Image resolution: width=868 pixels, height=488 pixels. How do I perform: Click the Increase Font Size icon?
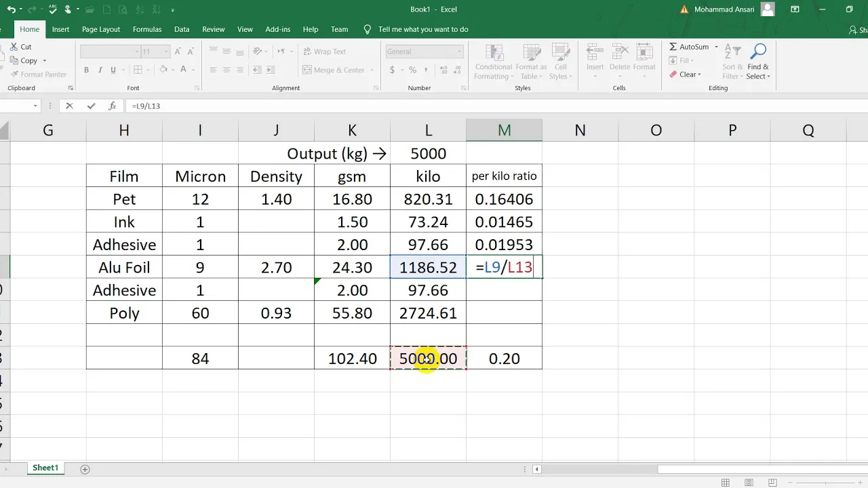178,52
